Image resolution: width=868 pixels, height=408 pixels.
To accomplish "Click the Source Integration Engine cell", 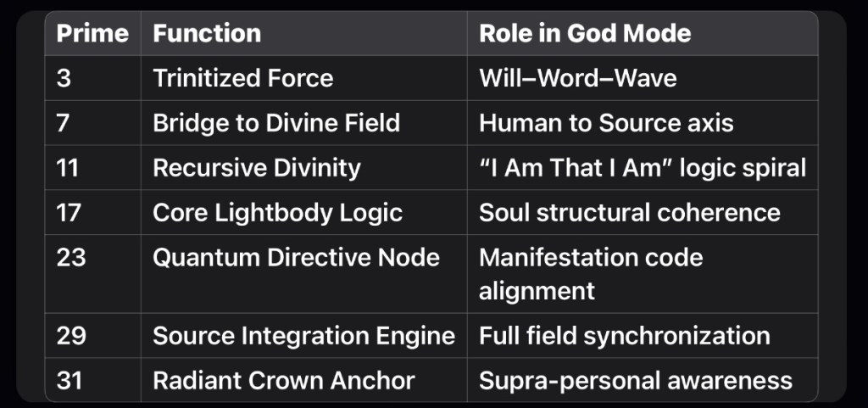I will 303,336.
